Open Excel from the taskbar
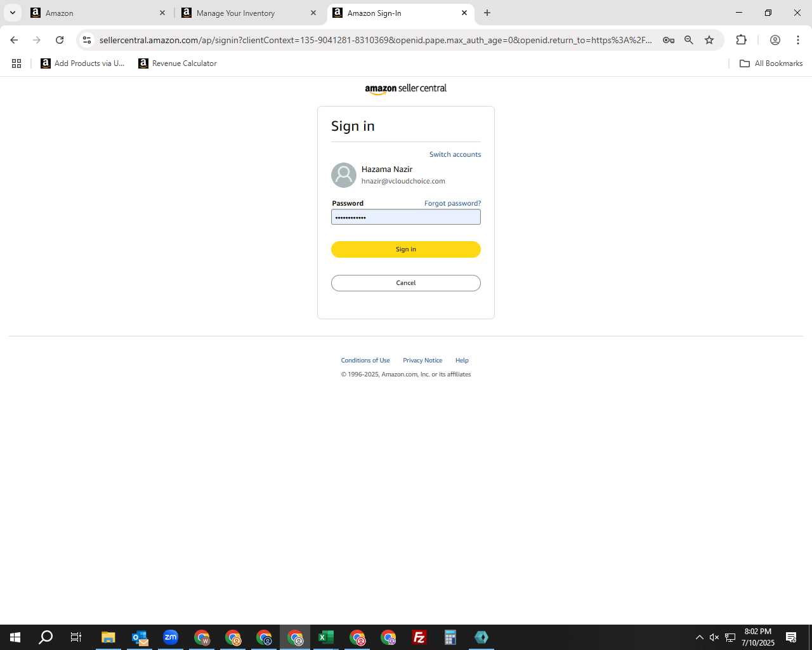Viewport: 812px width, 650px height. coord(326,637)
